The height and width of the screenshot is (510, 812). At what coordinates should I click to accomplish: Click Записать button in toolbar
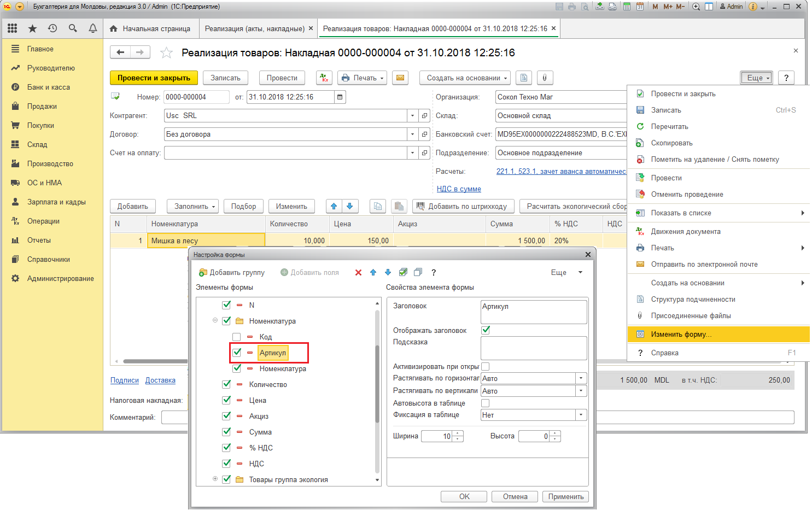pyautogui.click(x=225, y=78)
